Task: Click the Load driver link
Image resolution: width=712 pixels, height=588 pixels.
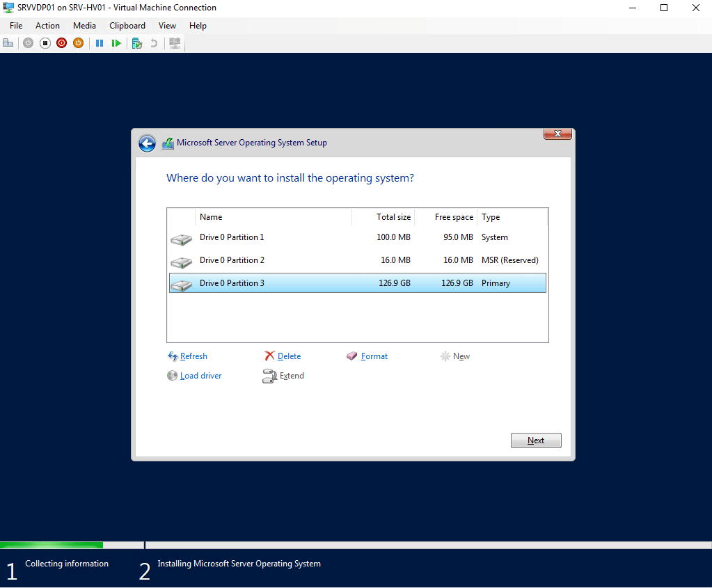Action: (200, 376)
